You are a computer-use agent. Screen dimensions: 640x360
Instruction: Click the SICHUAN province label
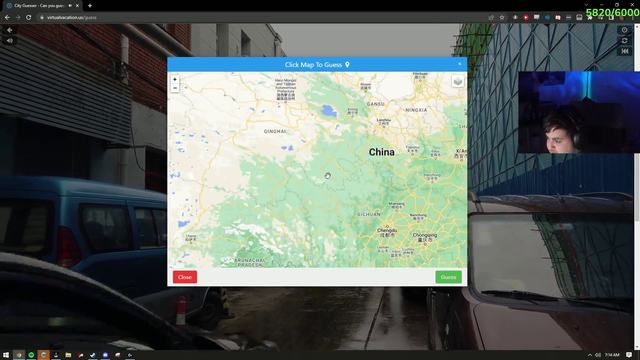[x=369, y=214]
